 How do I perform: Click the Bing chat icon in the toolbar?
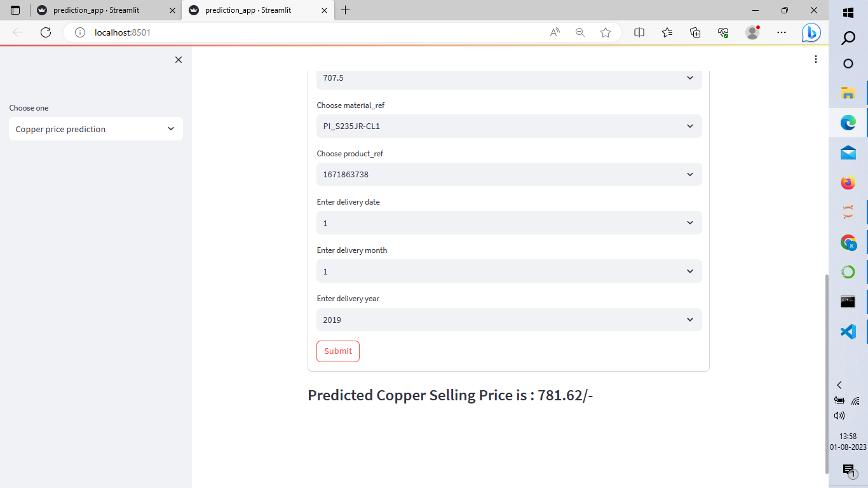tap(811, 32)
